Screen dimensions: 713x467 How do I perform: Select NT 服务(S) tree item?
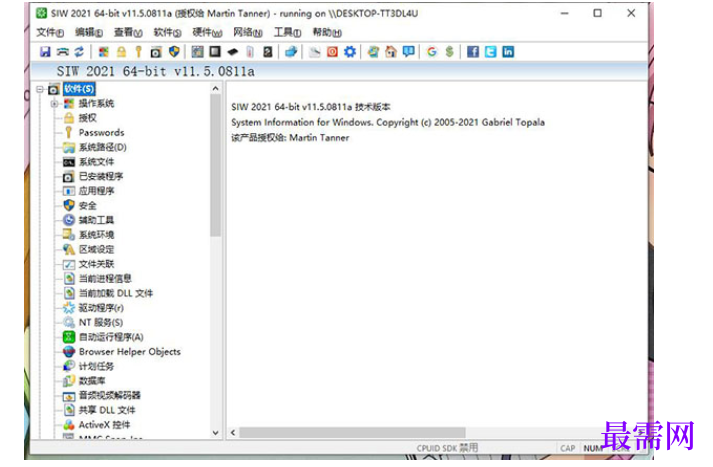click(101, 322)
